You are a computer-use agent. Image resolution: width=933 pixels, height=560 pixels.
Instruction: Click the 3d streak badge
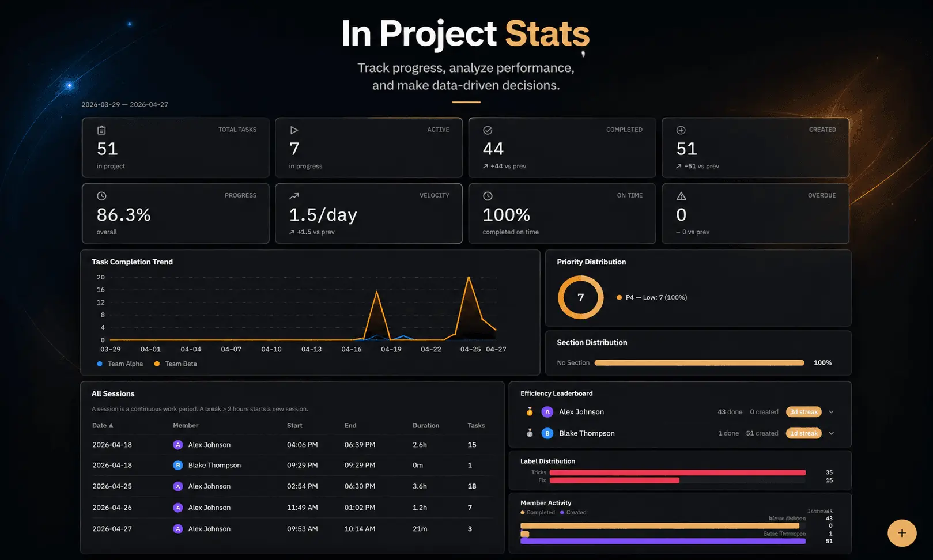(803, 412)
